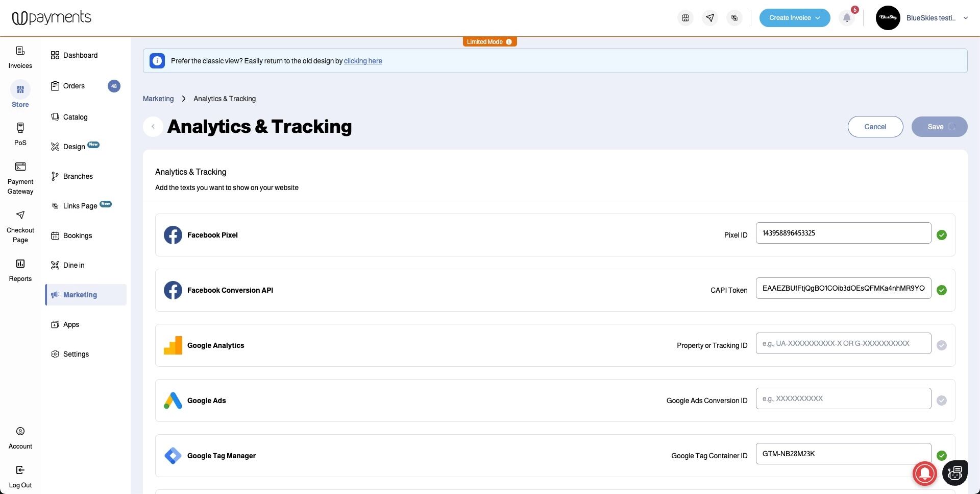Image resolution: width=980 pixels, height=494 pixels.
Task: Select the Store icon in sidebar
Action: click(x=20, y=89)
